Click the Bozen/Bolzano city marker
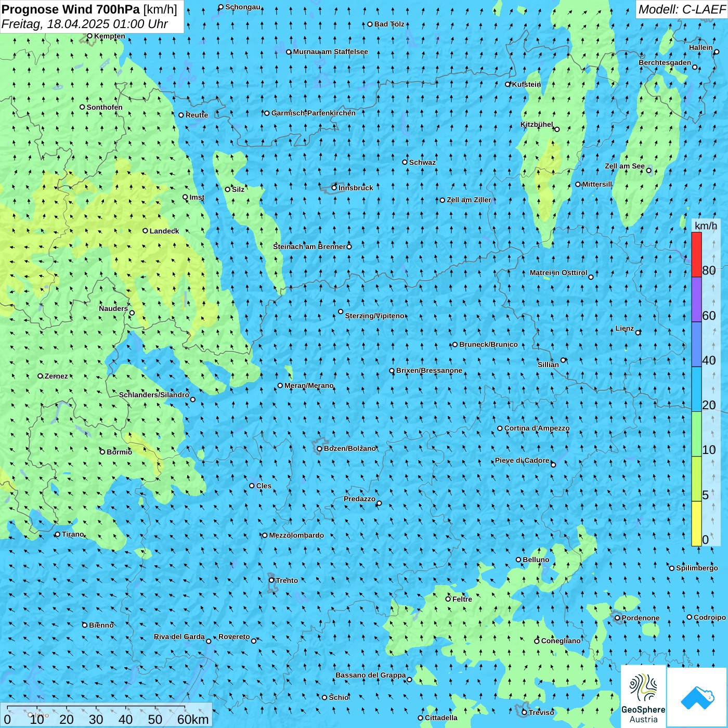728x728 pixels. tap(320, 448)
